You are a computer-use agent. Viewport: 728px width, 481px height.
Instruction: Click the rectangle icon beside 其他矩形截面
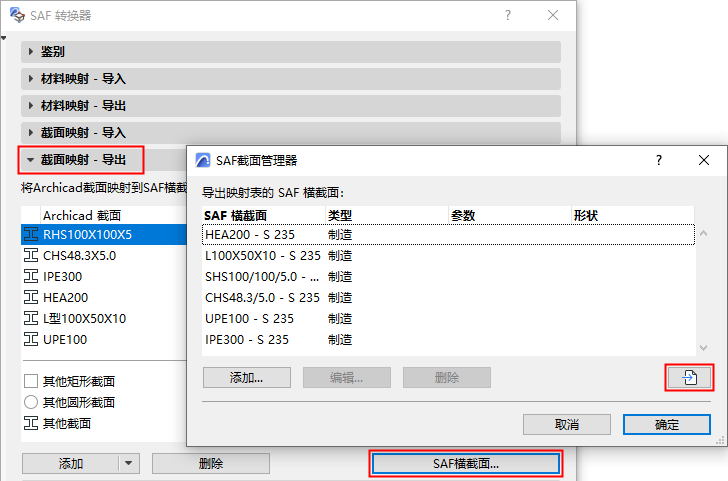click(x=31, y=381)
